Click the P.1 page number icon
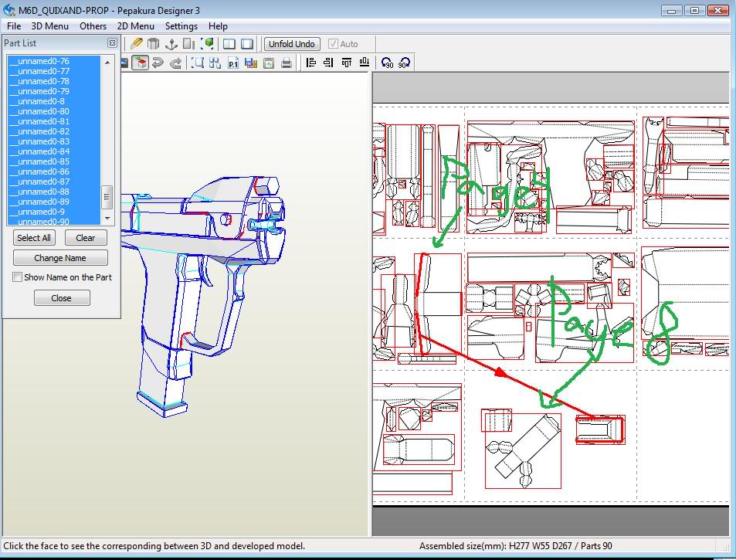 (232, 63)
